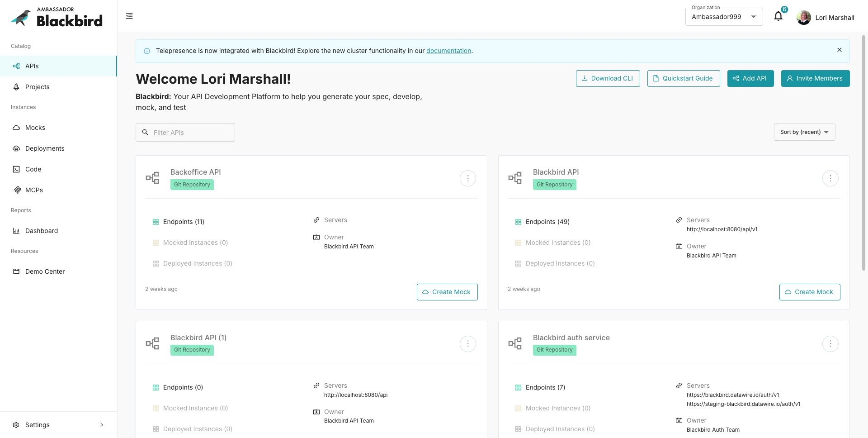Open the Dashboard report

[58, 231]
